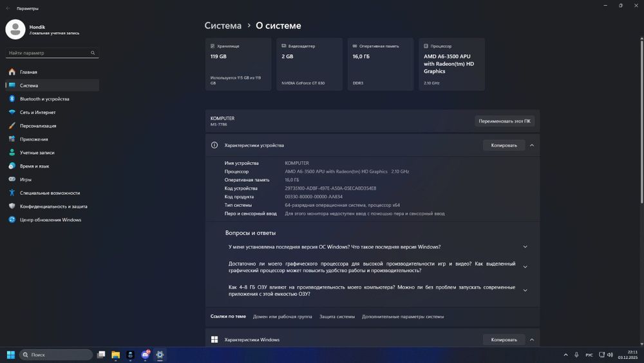Image resolution: width=644 pixels, height=363 pixels.
Task: Open Домен или рабочая группа link
Action: (x=283, y=317)
